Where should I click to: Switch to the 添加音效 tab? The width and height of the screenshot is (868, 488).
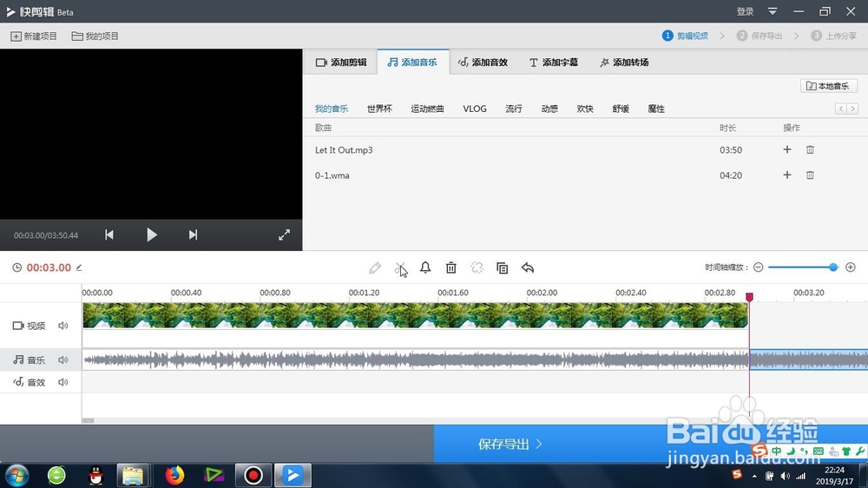pyautogui.click(x=483, y=62)
